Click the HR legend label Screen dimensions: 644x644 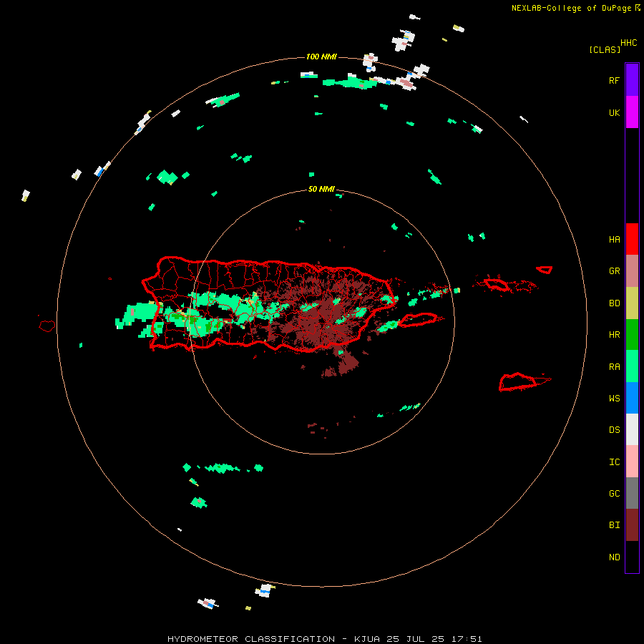(x=614, y=335)
